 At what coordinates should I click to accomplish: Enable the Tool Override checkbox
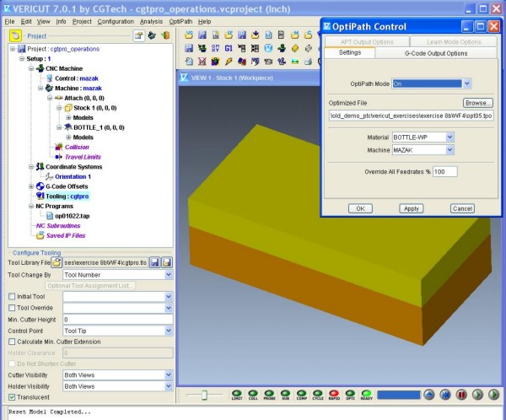12,308
